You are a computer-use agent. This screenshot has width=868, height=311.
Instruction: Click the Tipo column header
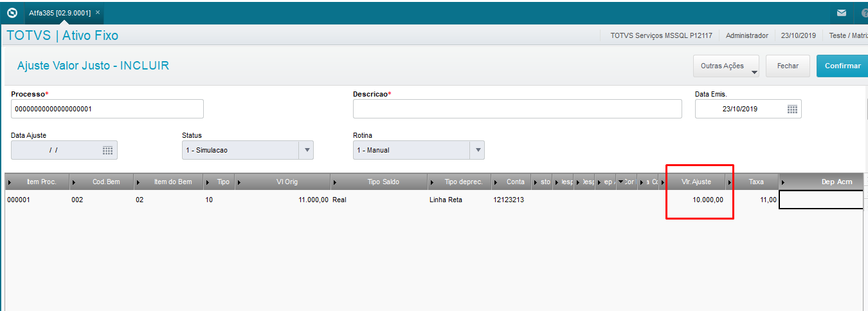(219, 182)
